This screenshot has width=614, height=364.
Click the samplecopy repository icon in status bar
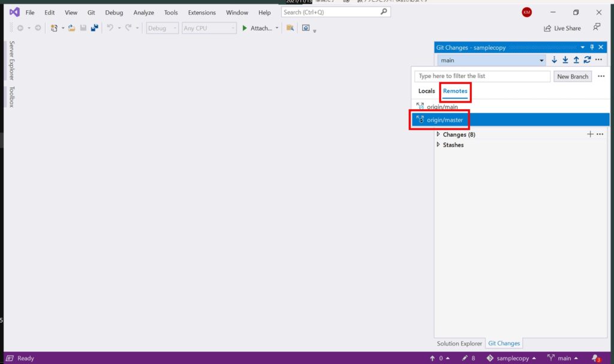point(490,358)
